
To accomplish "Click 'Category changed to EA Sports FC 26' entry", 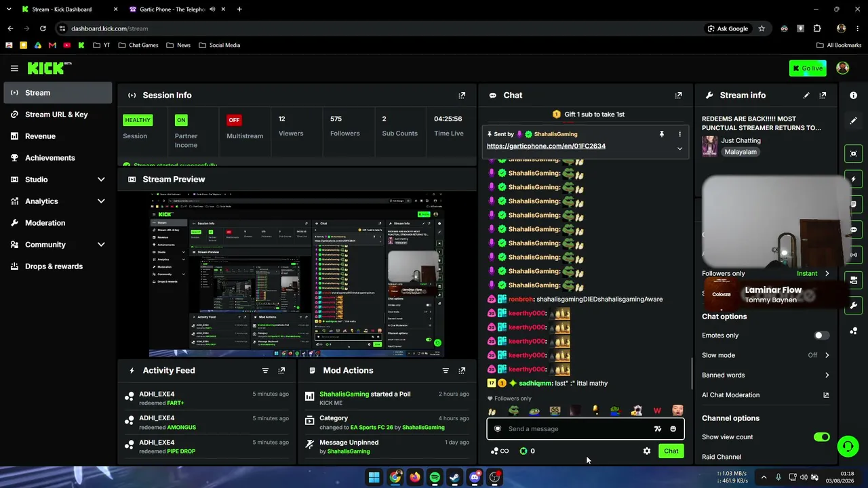I will [387, 423].
